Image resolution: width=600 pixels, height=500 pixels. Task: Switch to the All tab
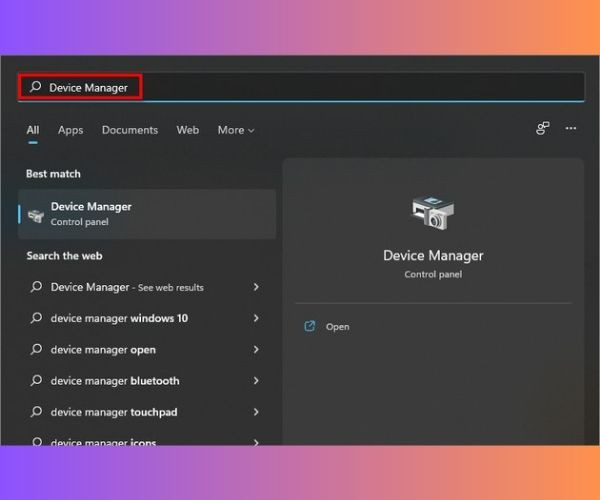tap(33, 130)
